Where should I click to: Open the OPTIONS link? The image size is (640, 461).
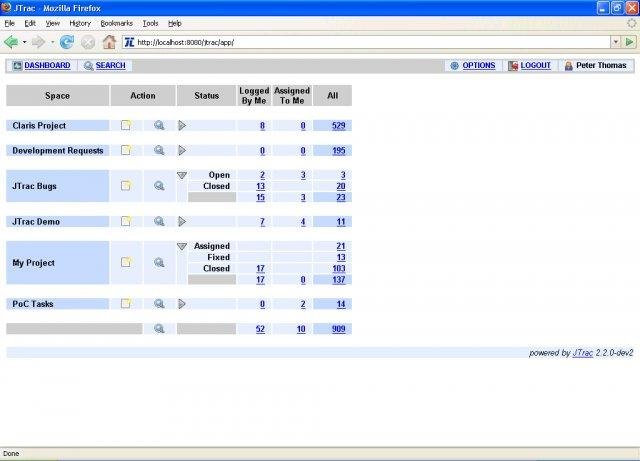pyautogui.click(x=479, y=65)
